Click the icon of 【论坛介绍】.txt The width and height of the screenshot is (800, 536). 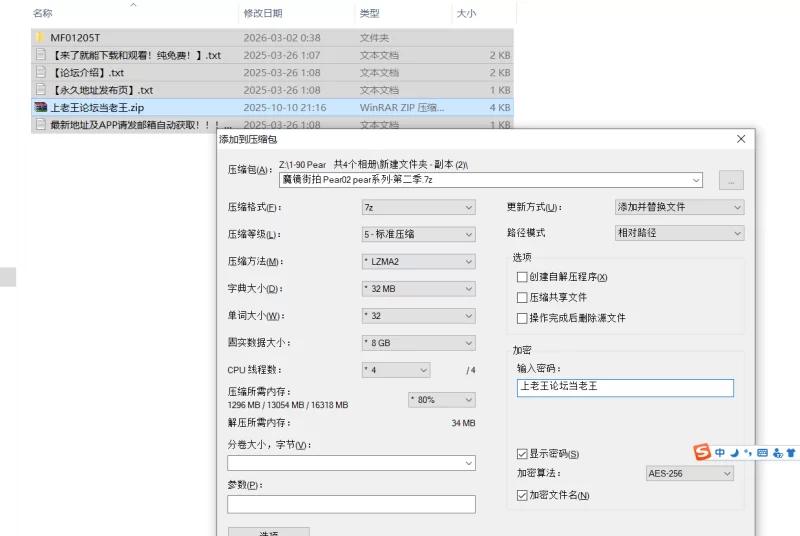(41, 72)
